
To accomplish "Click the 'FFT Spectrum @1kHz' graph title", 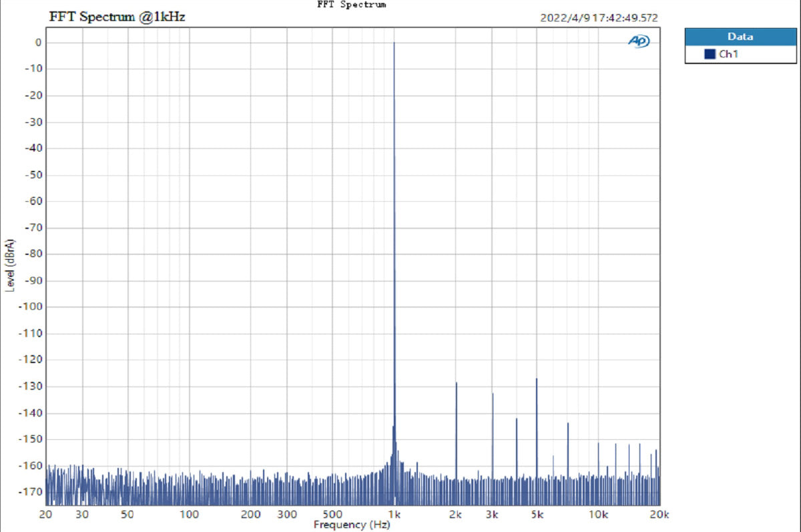I will coord(117,17).
